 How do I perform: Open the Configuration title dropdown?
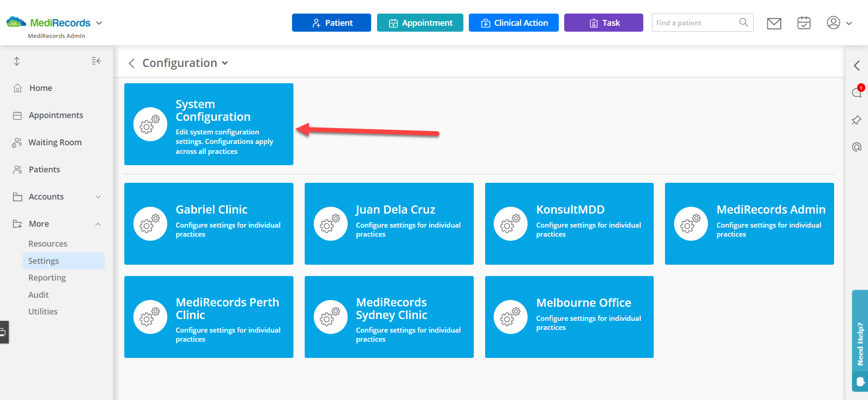(225, 63)
